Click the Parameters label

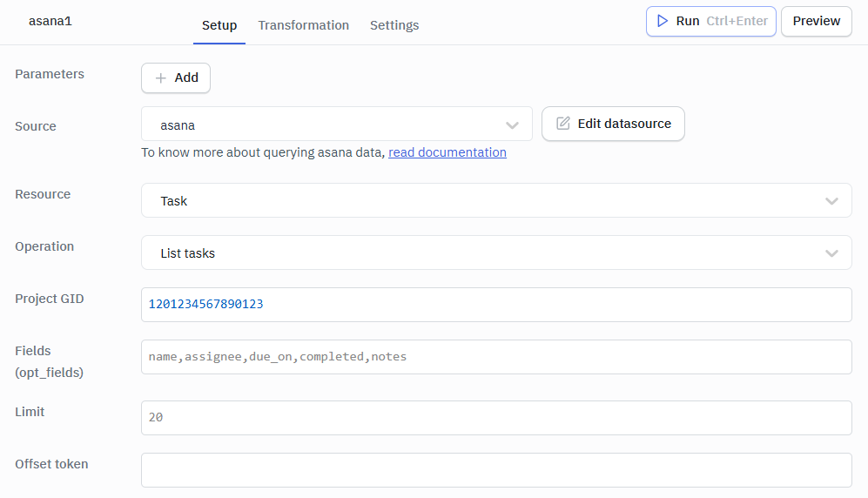[x=50, y=74]
